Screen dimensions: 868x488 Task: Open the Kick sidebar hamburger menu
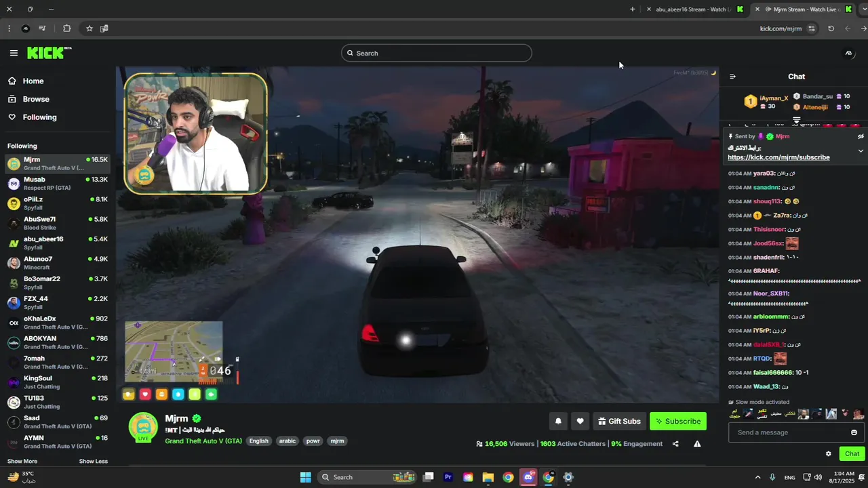(14, 53)
